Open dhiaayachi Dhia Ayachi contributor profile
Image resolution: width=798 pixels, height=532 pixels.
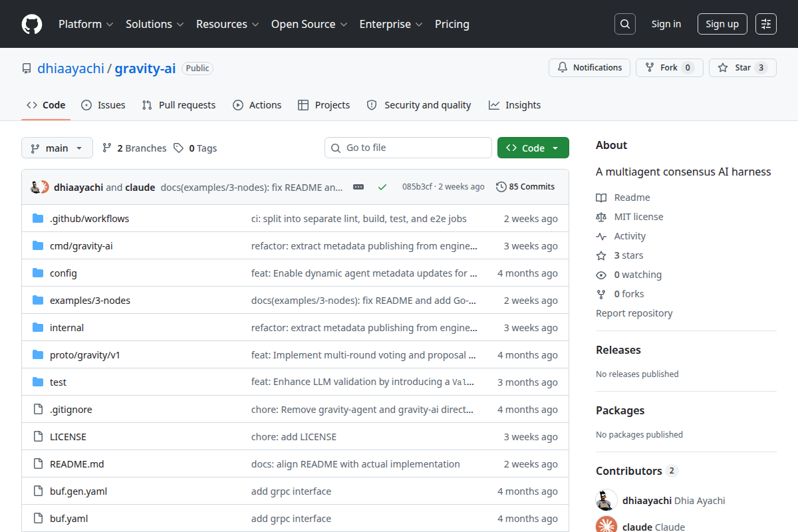tap(674, 501)
